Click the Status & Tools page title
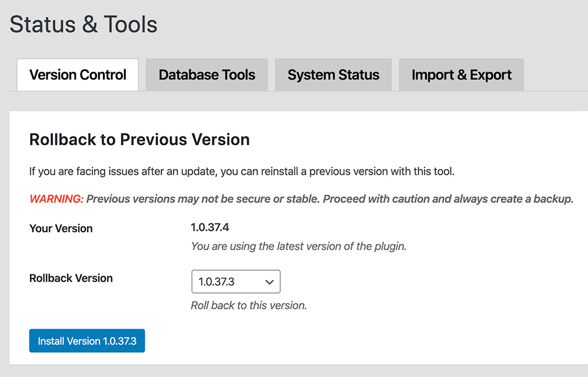 (x=83, y=25)
